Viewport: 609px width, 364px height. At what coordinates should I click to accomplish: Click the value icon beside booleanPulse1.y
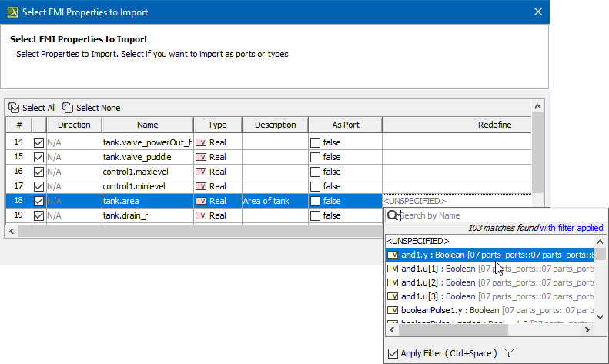393,310
